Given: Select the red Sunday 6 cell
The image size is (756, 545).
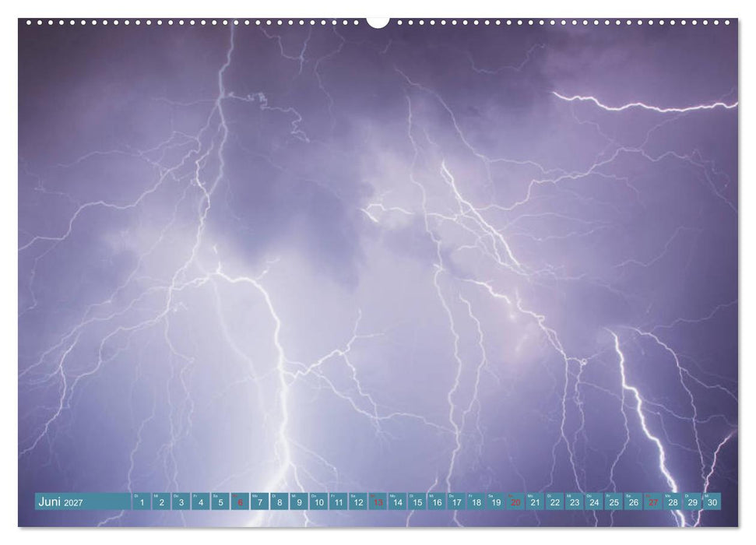Looking at the screenshot, I should 240,501.
